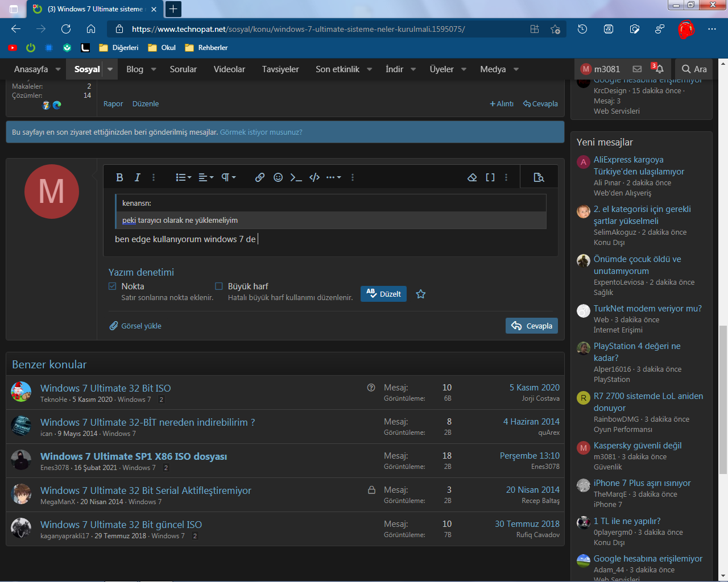Image resolution: width=728 pixels, height=582 pixels.
Task: Click the browser profile avatar in the toolbar
Action: pos(686,29)
